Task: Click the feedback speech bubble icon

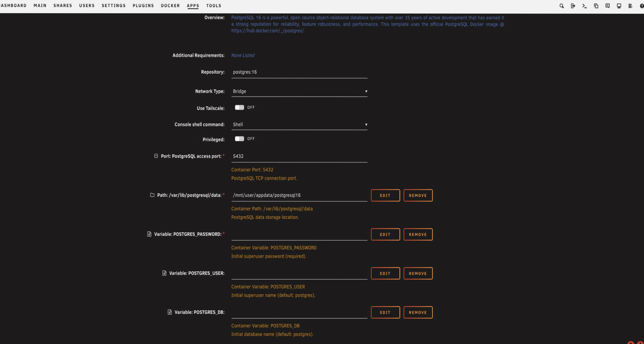Action: click(x=608, y=6)
